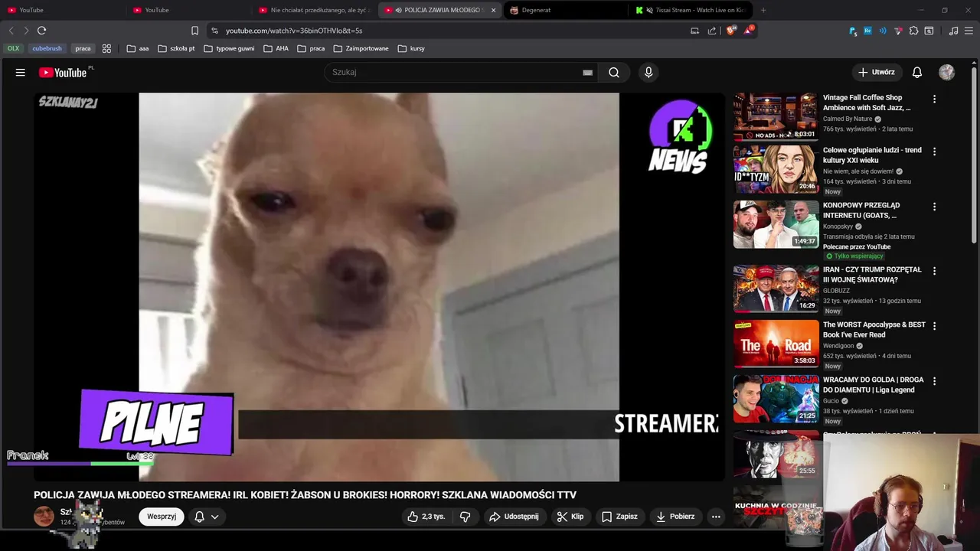This screenshot has height=551, width=980.
Task: Open more actions ellipsis under video
Action: 716,517
